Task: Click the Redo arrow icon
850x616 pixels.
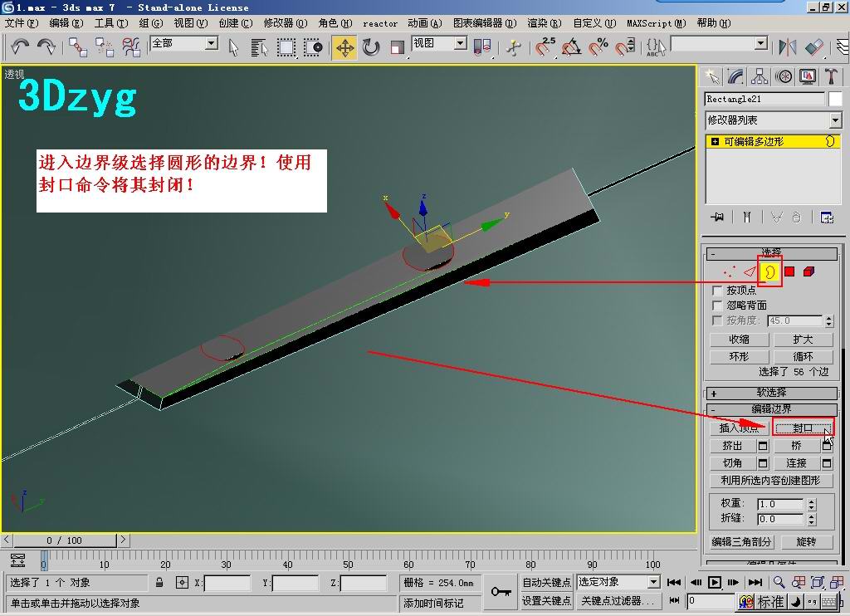Action: pyautogui.click(x=47, y=46)
